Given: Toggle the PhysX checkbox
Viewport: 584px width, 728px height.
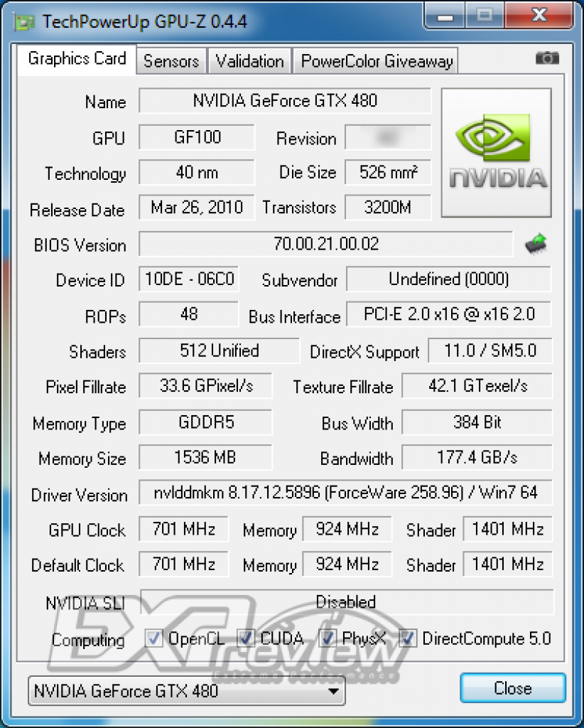Looking at the screenshot, I should 328,638.
